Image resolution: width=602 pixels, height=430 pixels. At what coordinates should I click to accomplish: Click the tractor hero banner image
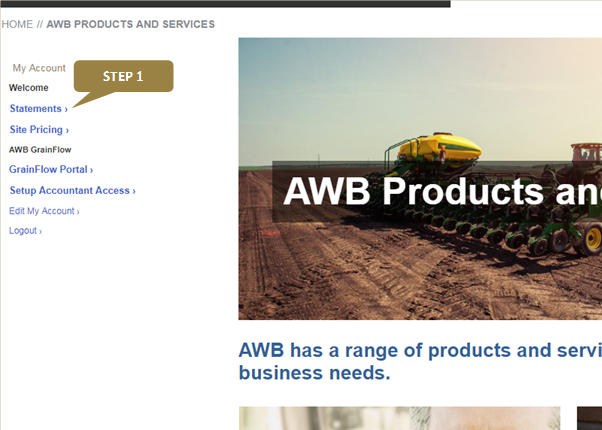point(420,179)
